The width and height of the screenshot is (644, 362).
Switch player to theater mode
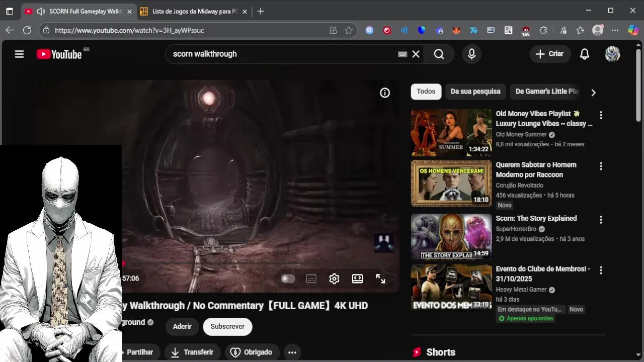tap(357, 279)
